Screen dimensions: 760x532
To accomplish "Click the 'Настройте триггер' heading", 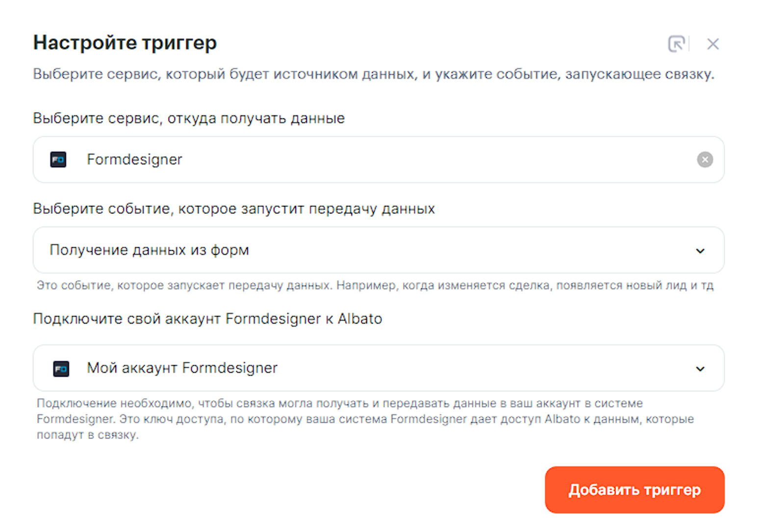I will pos(125,43).
